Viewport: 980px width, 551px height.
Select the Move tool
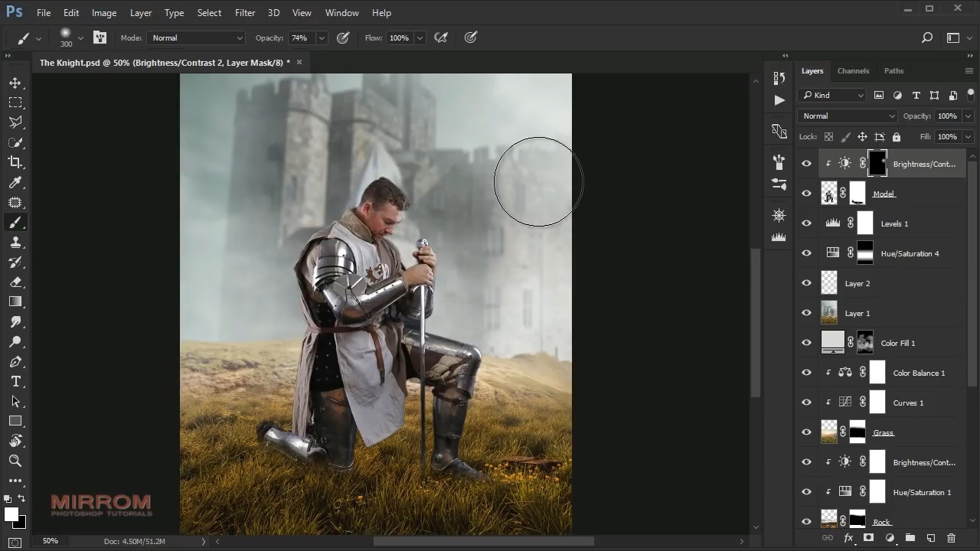click(x=15, y=83)
